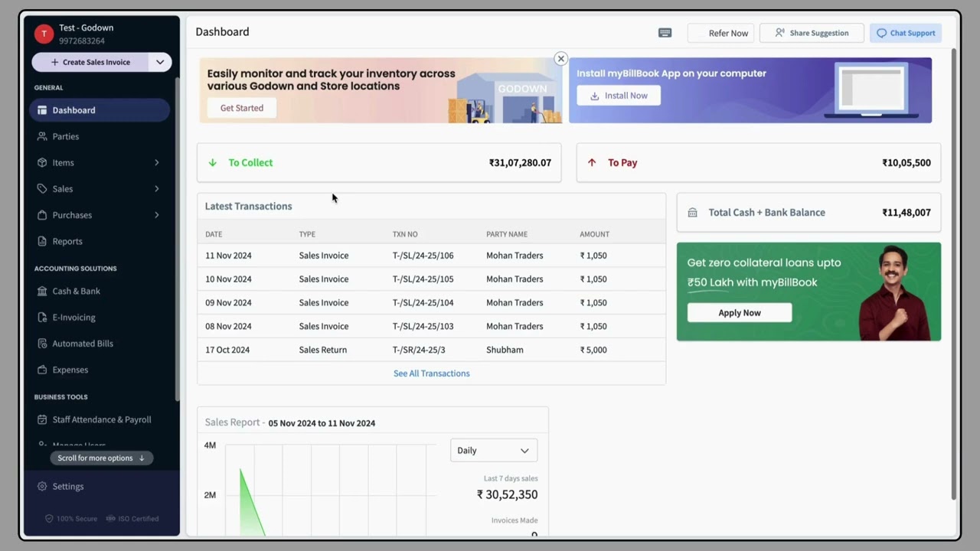Click the Share Suggestion person icon
Viewport: 980px width, 551px height.
[779, 33]
